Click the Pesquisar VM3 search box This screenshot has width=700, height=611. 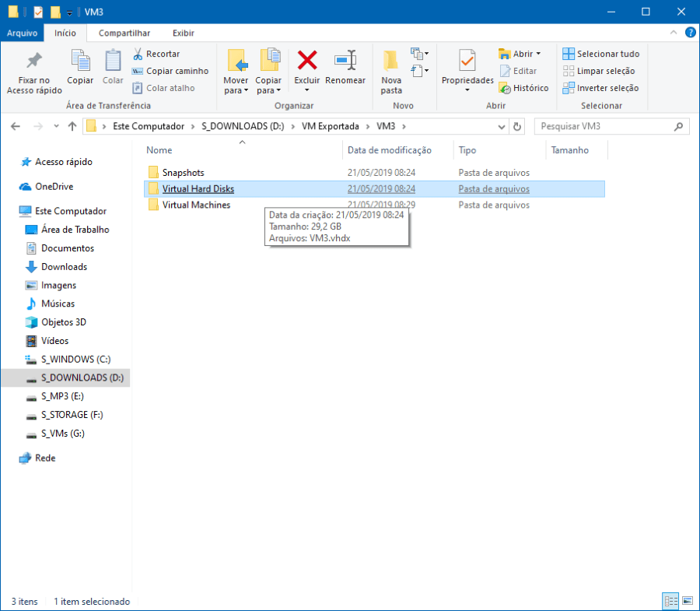(x=611, y=126)
